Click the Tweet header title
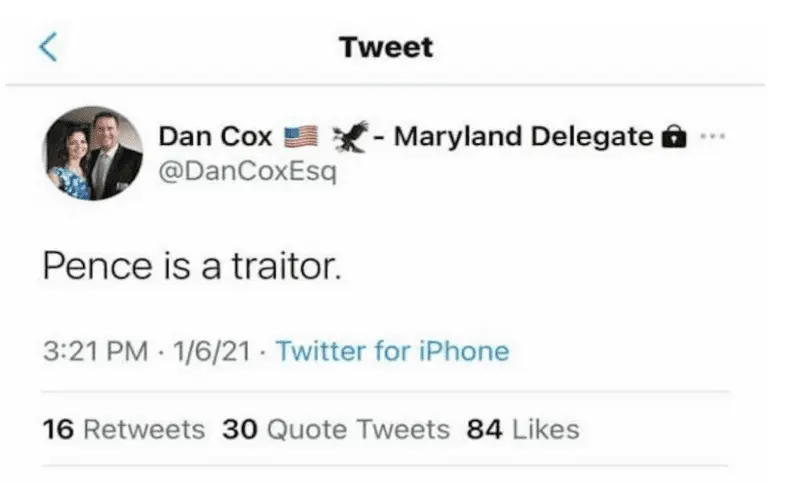Viewport: 806px width, 483px height. point(386,47)
